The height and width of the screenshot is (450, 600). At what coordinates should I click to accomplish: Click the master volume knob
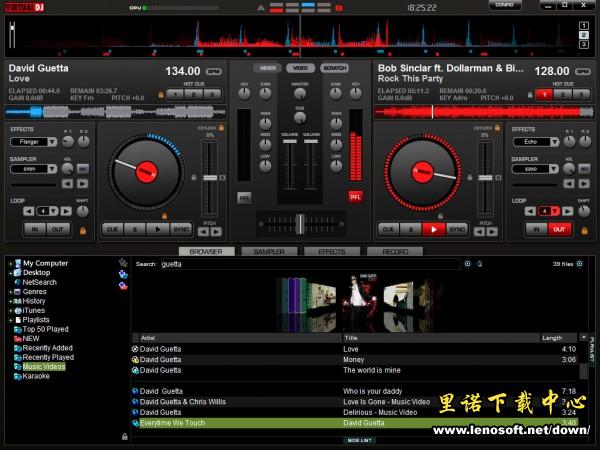300,94
